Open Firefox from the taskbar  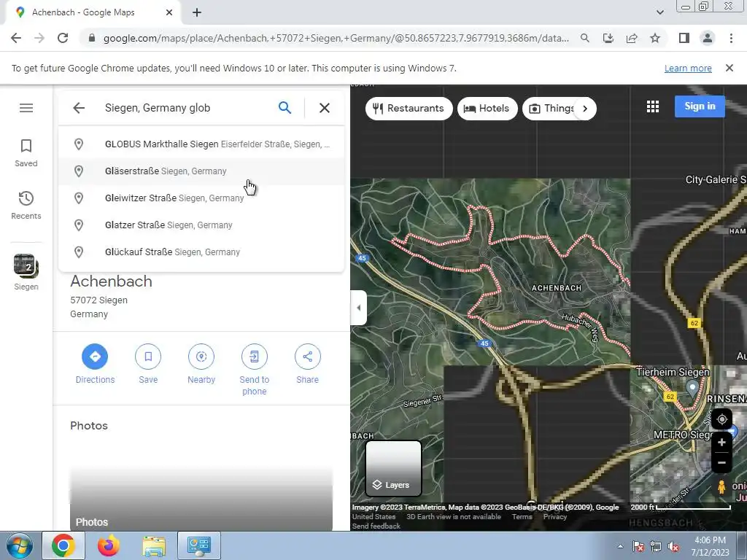tap(109, 545)
